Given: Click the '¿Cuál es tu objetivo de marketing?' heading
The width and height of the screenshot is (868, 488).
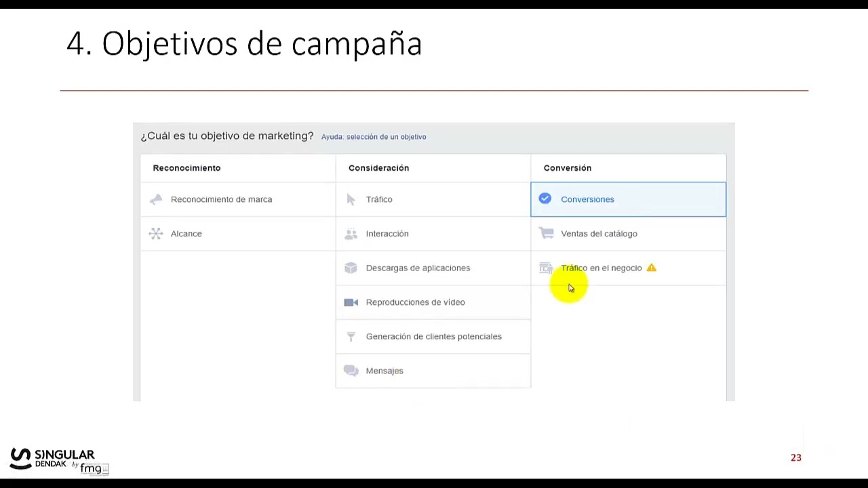Looking at the screenshot, I should [227, 136].
